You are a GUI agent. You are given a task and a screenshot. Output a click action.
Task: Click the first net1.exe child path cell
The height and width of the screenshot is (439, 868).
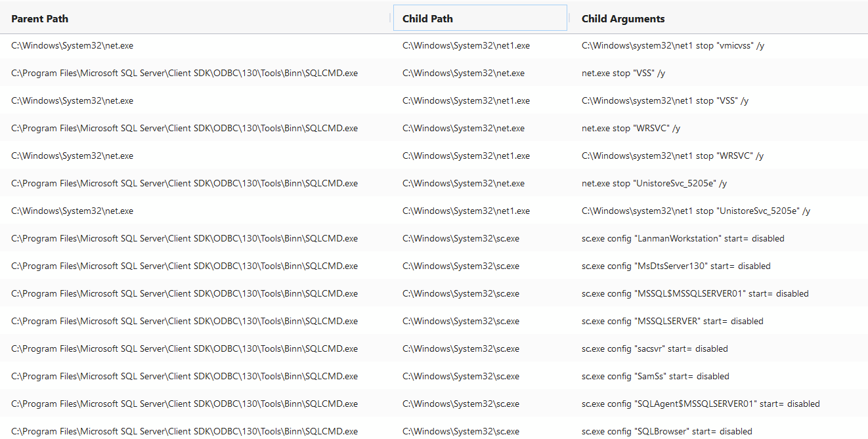coord(466,46)
